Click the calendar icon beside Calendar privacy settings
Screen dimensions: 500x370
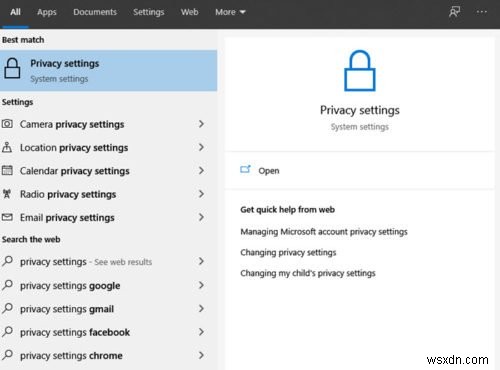click(x=7, y=170)
